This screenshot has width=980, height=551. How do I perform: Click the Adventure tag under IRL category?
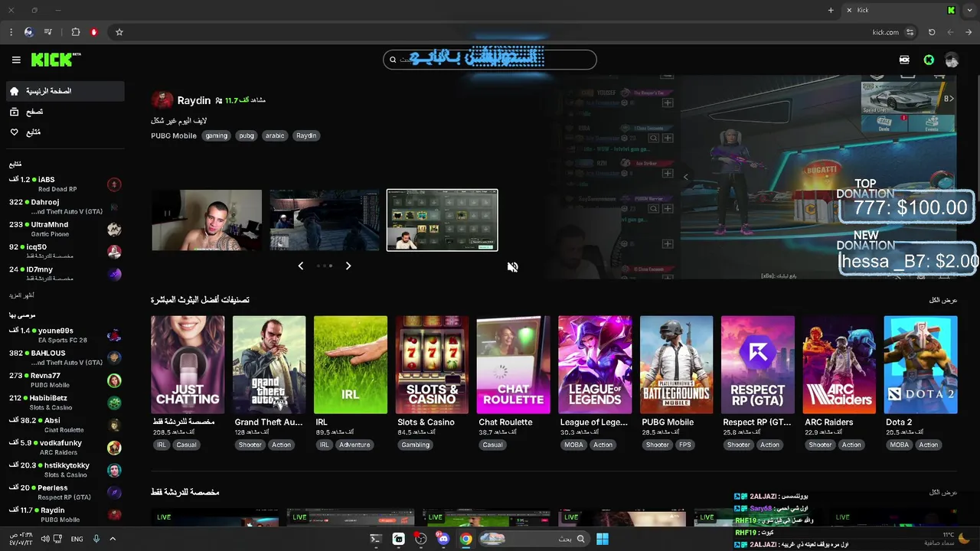click(354, 445)
